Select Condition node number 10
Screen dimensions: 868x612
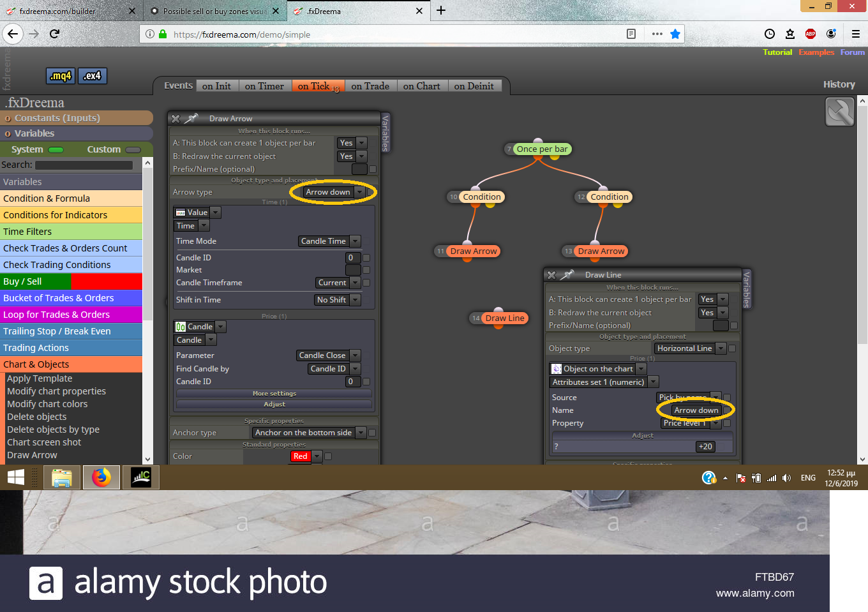482,197
